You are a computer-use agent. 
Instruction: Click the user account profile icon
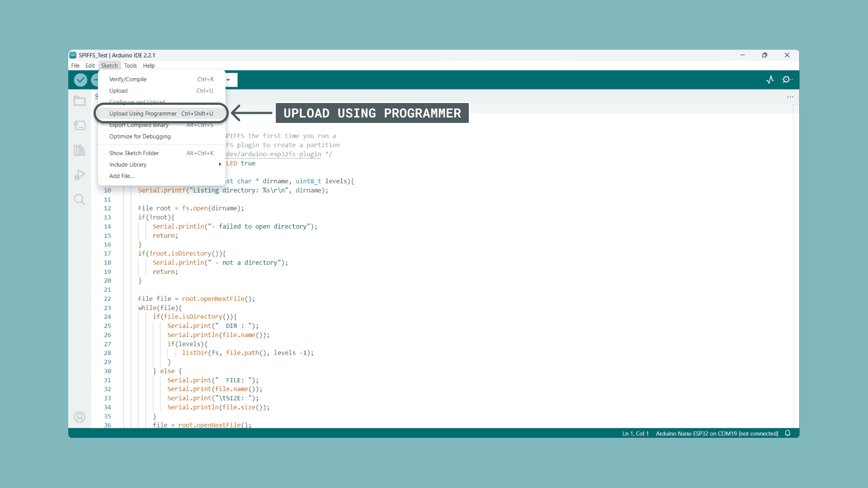point(80,417)
